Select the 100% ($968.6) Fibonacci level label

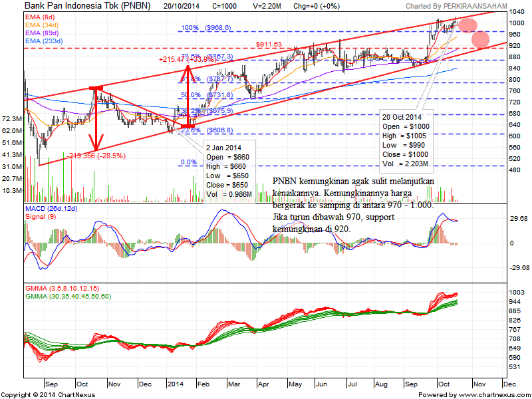206,28
